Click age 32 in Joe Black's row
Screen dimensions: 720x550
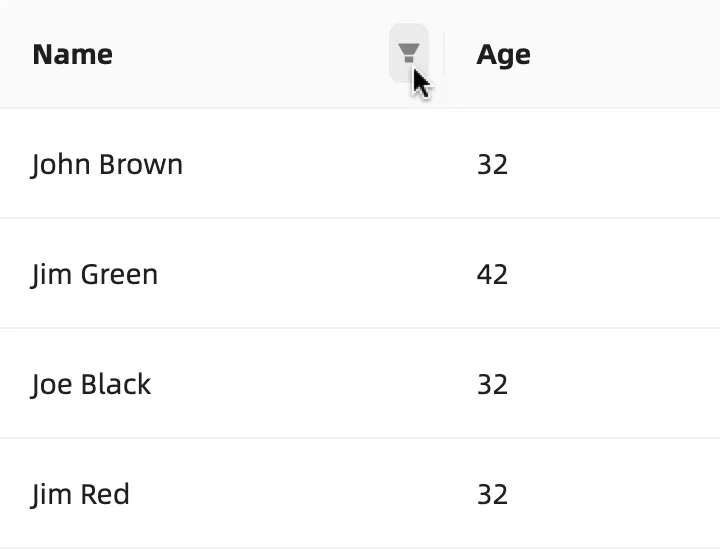[492, 384]
